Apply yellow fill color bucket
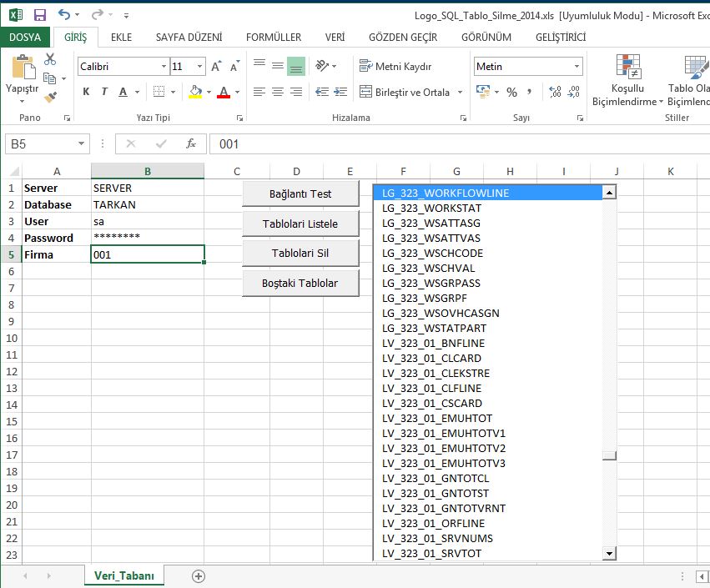The width and height of the screenshot is (710, 588). click(195, 92)
